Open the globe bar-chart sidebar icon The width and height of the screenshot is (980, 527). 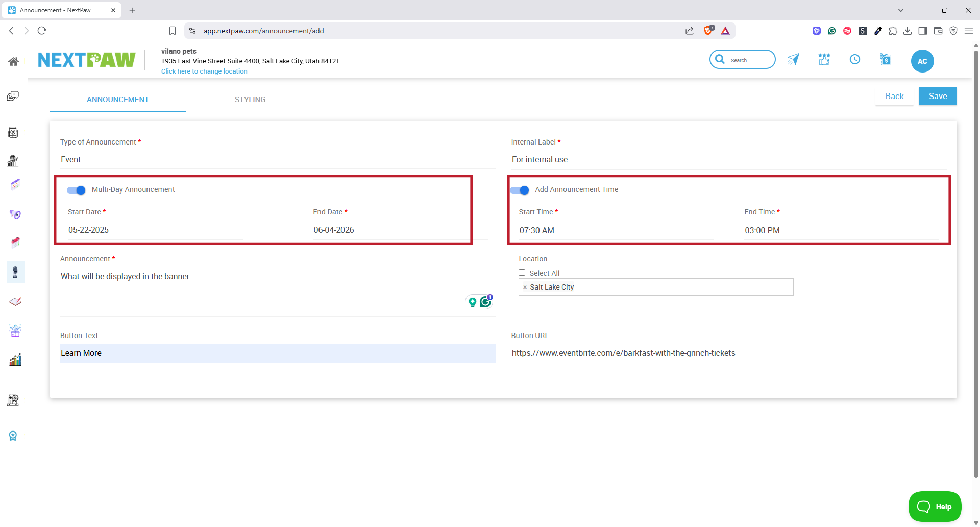[13, 161]
